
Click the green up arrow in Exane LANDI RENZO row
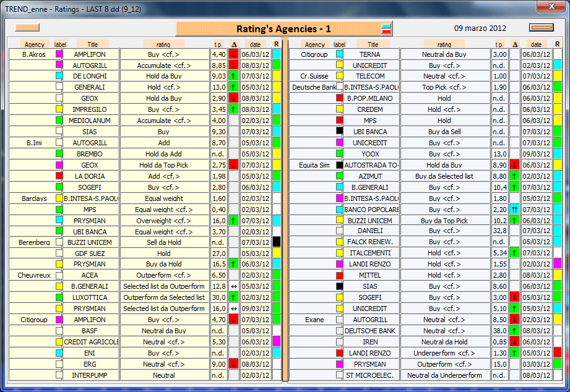click(x=514, y=353)
